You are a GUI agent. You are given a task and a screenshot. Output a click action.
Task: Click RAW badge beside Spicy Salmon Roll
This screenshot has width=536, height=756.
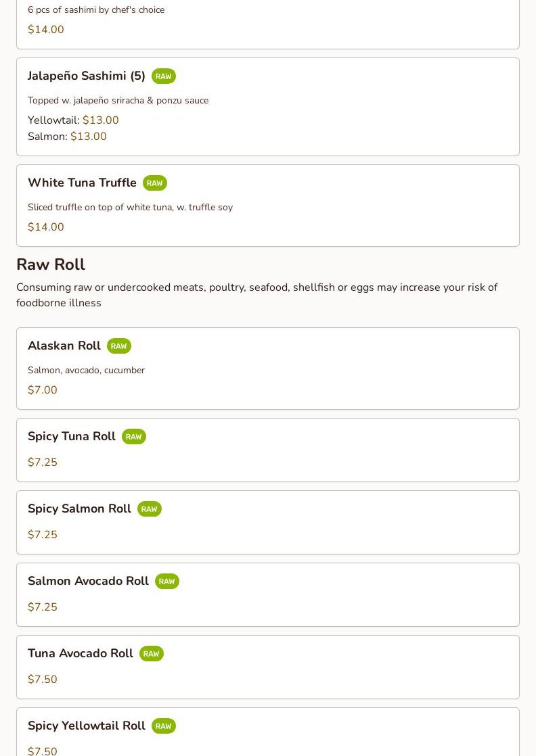pos(149,509)
